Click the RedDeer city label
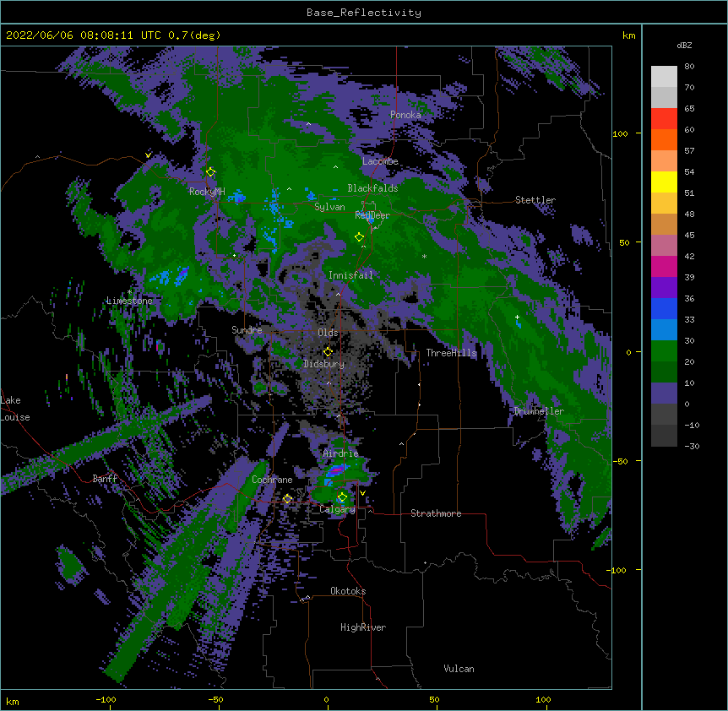Viewport: 728px width, 711px height. [372, 214]
